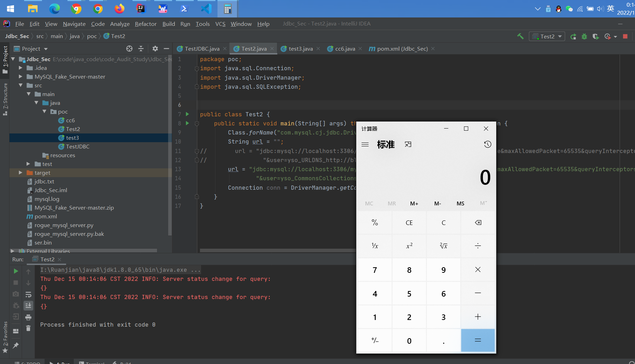The image size is (635, 364).
Task: Open Calculator history
Action: pyautogui.click(x=487, y=144)
